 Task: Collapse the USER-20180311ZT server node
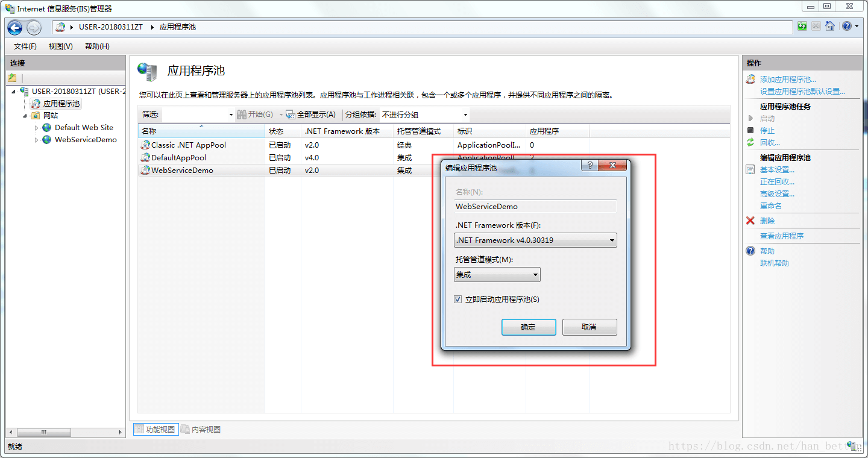tap(14, 92)
